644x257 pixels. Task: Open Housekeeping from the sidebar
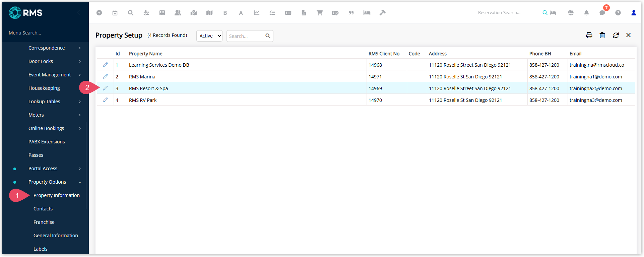pyautogui.click(x=44, y=88)
